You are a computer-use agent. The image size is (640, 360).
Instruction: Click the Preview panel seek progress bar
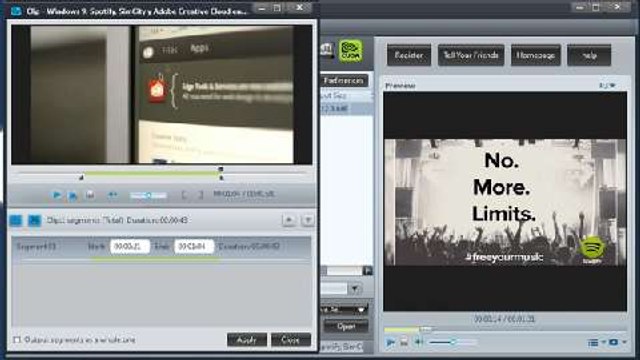505,329
